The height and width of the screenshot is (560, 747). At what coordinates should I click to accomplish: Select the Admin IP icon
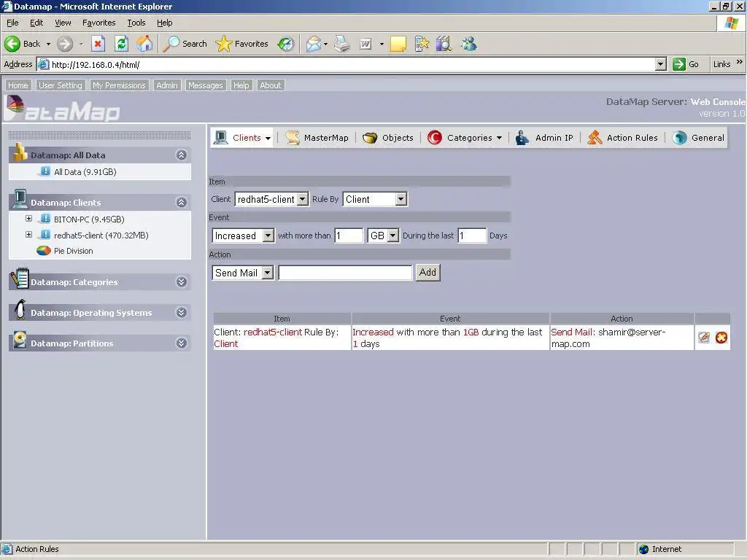point(522,137)
